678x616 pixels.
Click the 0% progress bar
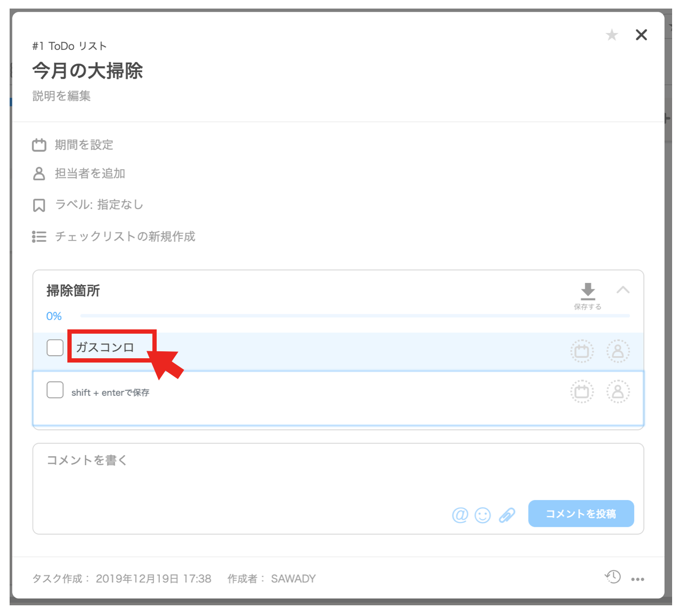(x=53, y=316)
